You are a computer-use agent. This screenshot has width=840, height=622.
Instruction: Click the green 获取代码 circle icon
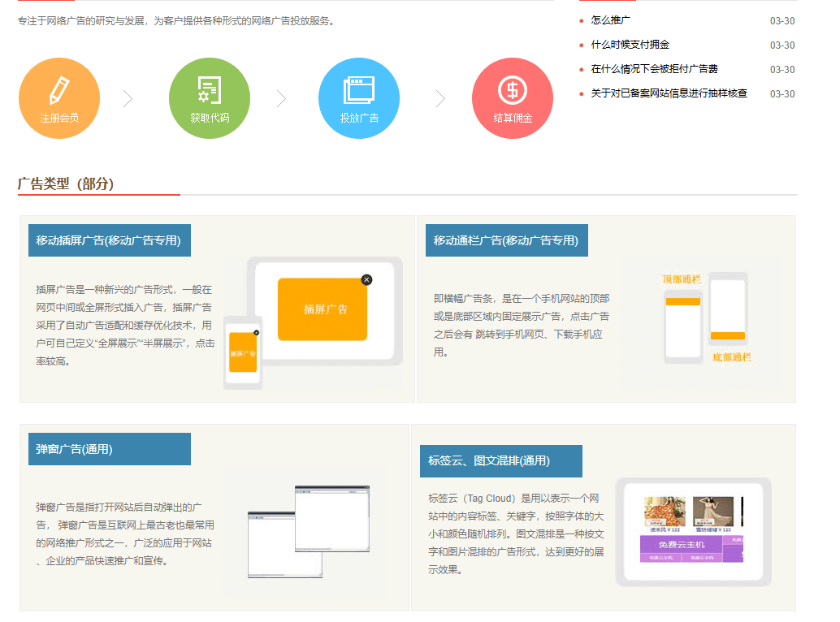(210, 98)
